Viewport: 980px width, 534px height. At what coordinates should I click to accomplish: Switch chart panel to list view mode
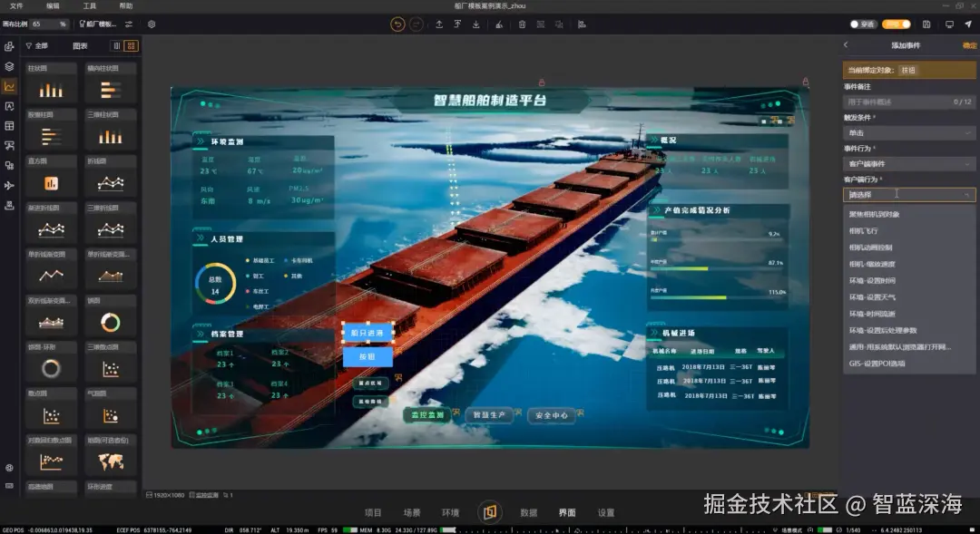coord(116,45)
